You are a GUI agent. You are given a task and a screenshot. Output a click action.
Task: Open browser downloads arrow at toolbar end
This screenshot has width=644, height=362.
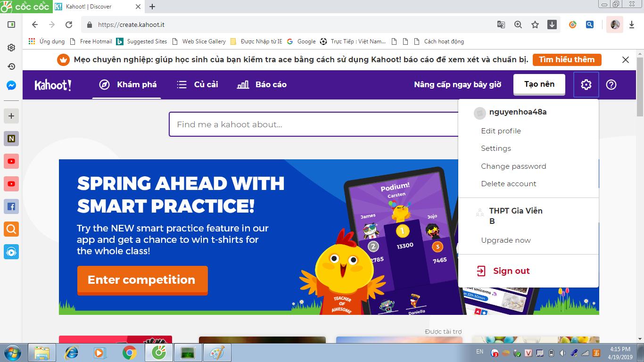(x=632, y=25)
